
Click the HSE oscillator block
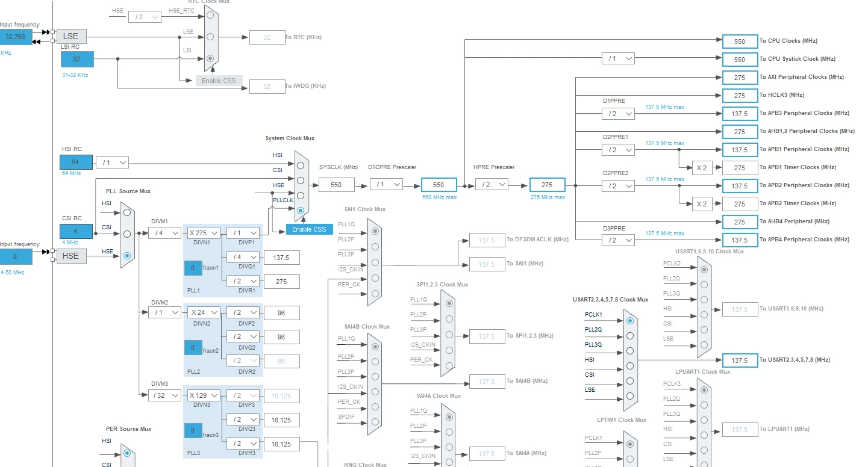pos(71,256)
